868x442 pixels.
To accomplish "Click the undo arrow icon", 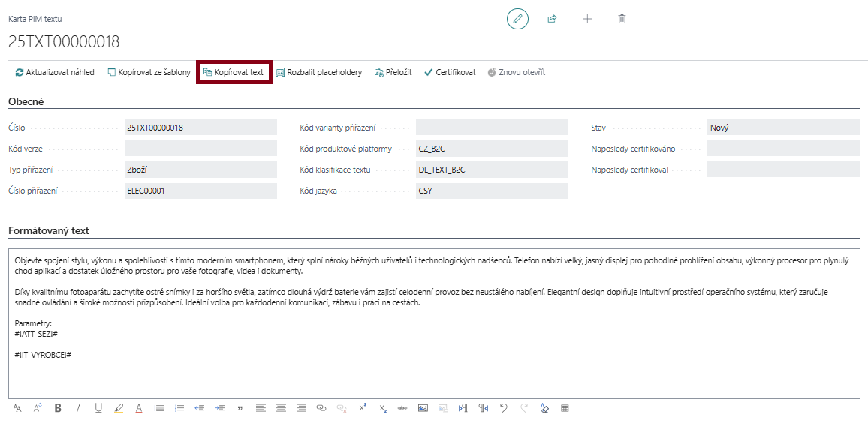I will click(x=504, y=408).
